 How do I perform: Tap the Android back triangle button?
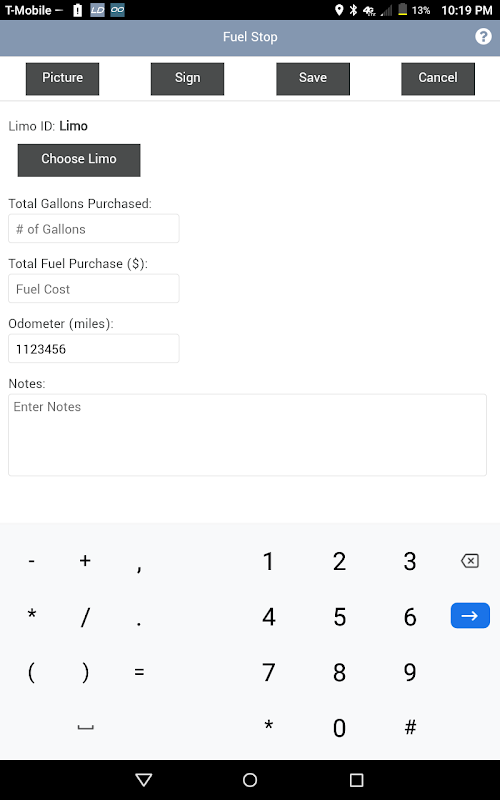tap(144, 780)
